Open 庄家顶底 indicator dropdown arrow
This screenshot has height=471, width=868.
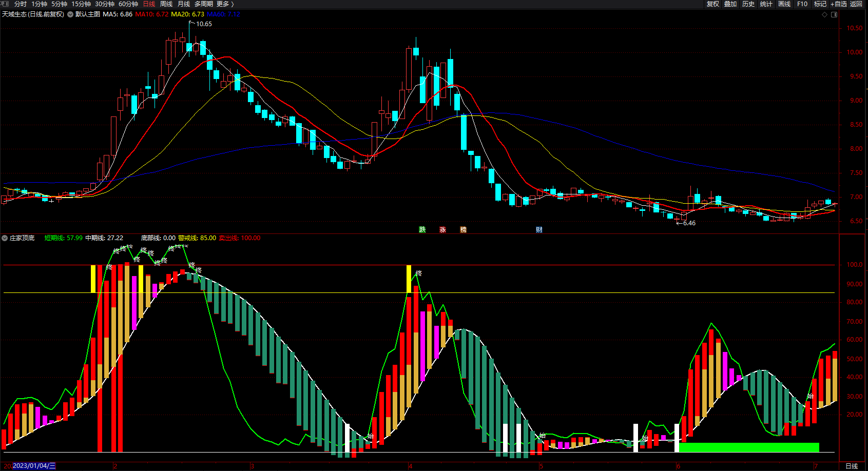pos(5,238)
